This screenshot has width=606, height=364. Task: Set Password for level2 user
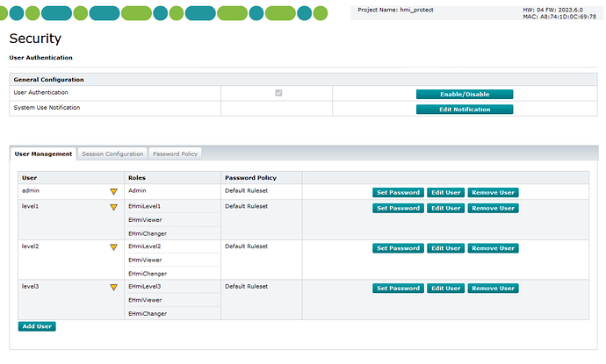coord(398,248)
